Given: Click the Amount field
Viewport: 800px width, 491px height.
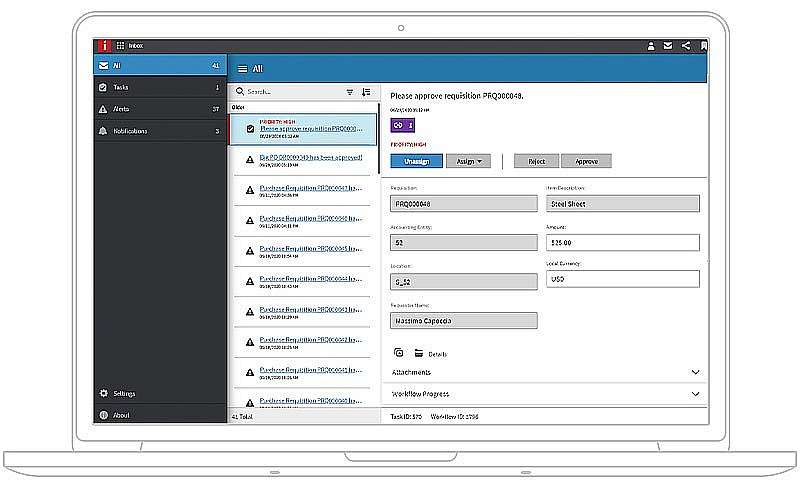Looking at the screenshot, I should [622, 242].
